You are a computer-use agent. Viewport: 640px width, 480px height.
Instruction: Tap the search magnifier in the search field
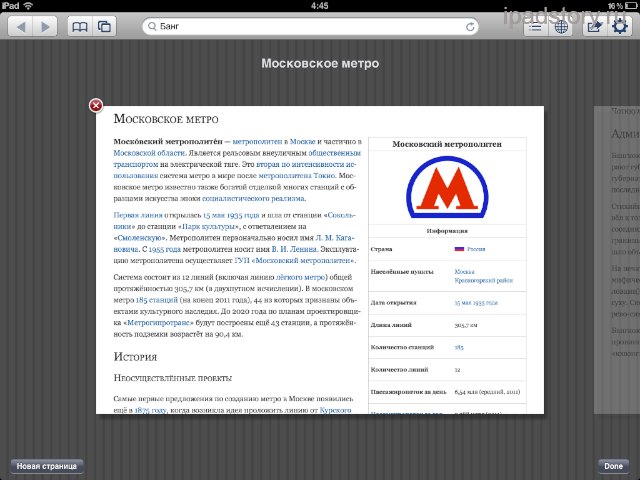click(x=152, y=26)
